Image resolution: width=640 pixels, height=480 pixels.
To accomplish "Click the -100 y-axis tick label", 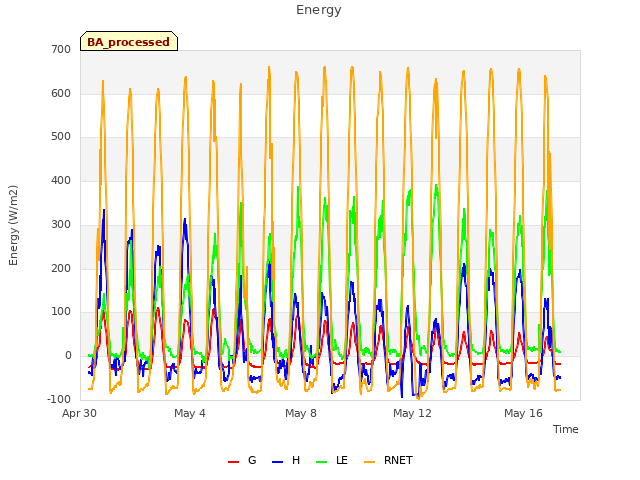I will coord(59,399).
